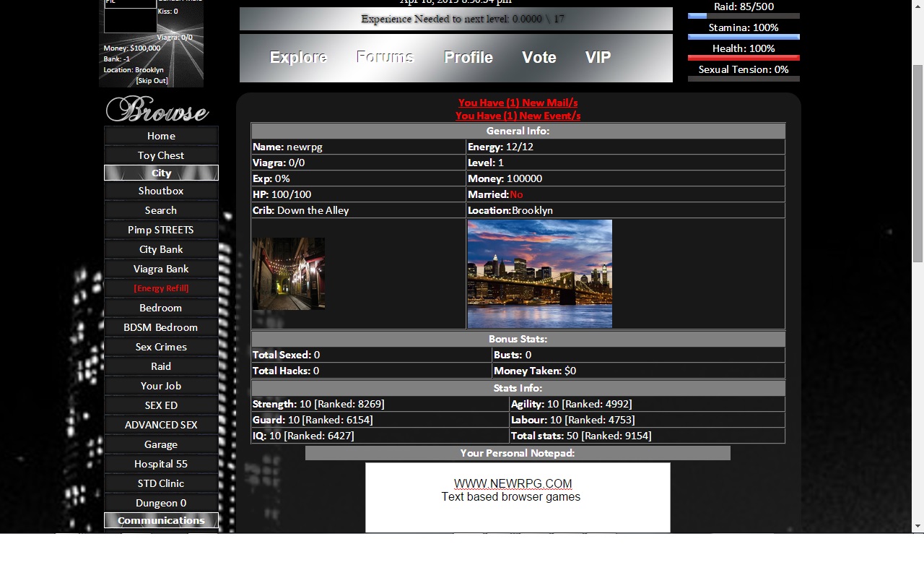Click the Energy 12/12 cell

tap(625, 147)
